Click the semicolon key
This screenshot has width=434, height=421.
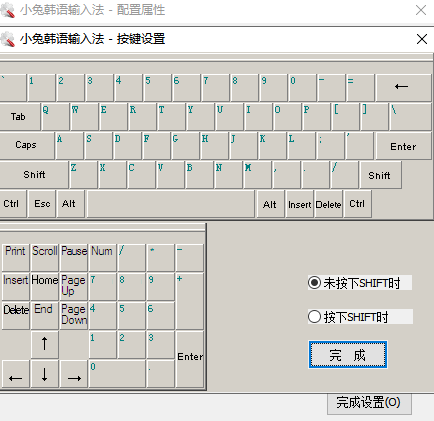tap(331, 146)
